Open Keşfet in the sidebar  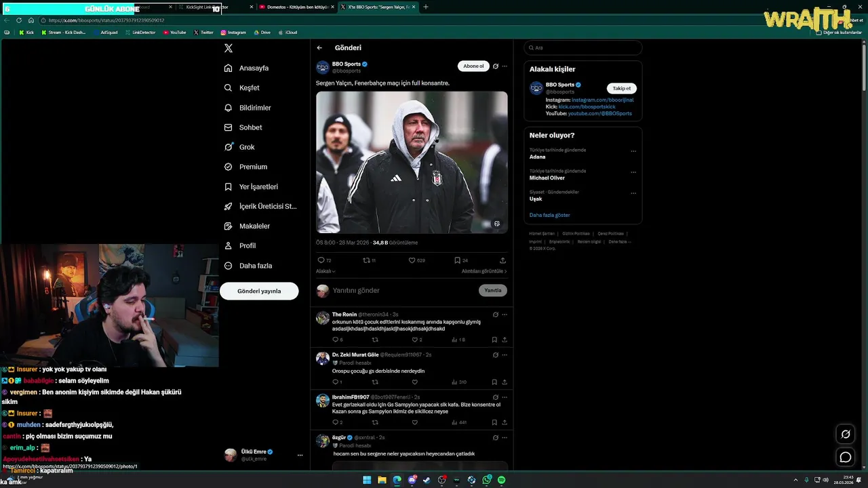click(242, 88)
